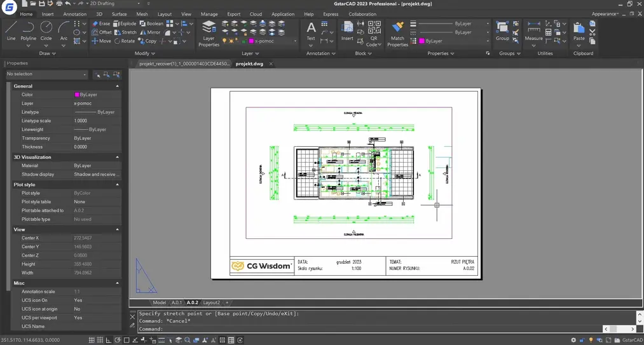Image resolution: width=644 pixels, height=345 pixels.
Task: Open the Appearance dropdown
Action: (605, 14)
